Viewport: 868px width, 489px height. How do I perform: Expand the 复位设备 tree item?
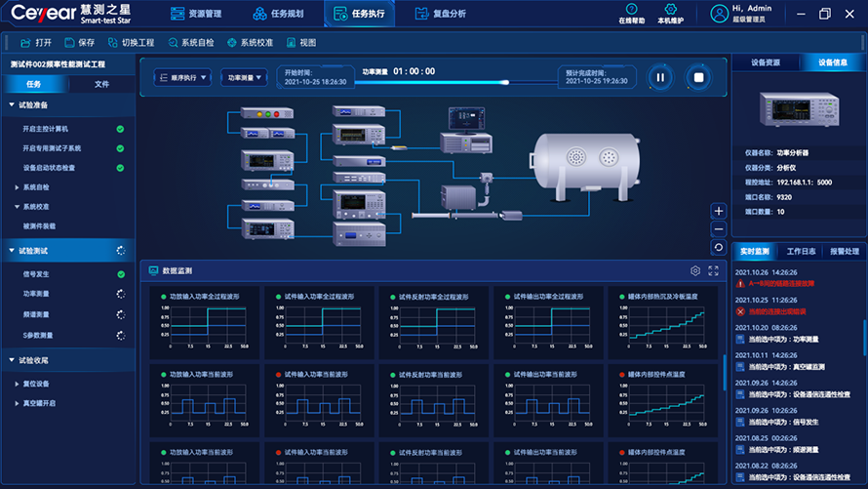coord(17,385)
